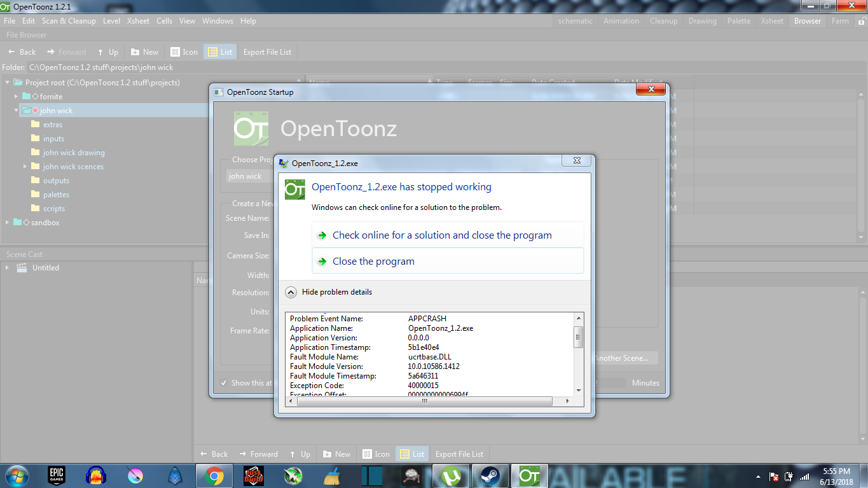Uncheck the Show this at startup box
This screenshot has height=488, width=868.
pyautogui.click(x=224, y=382)
